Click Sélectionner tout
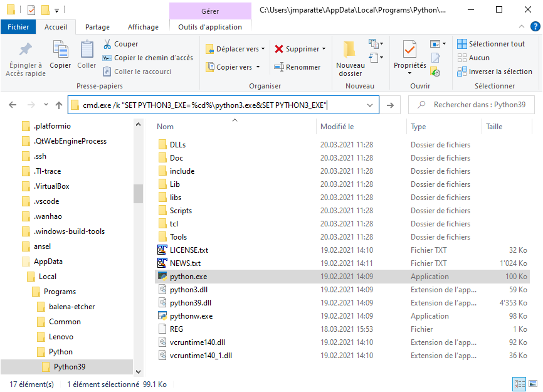This screenshot has width=543, height=392. point(491,44)
